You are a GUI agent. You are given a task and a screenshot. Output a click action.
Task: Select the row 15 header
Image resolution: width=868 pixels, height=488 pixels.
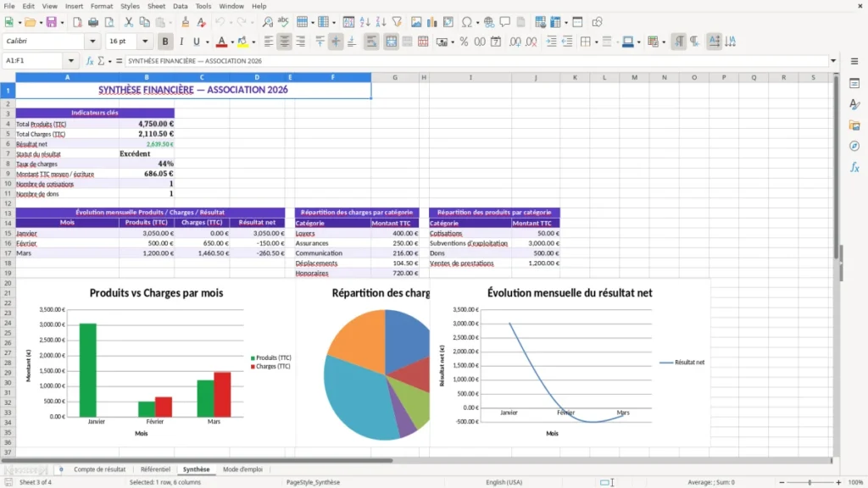[x=8, y=234]
